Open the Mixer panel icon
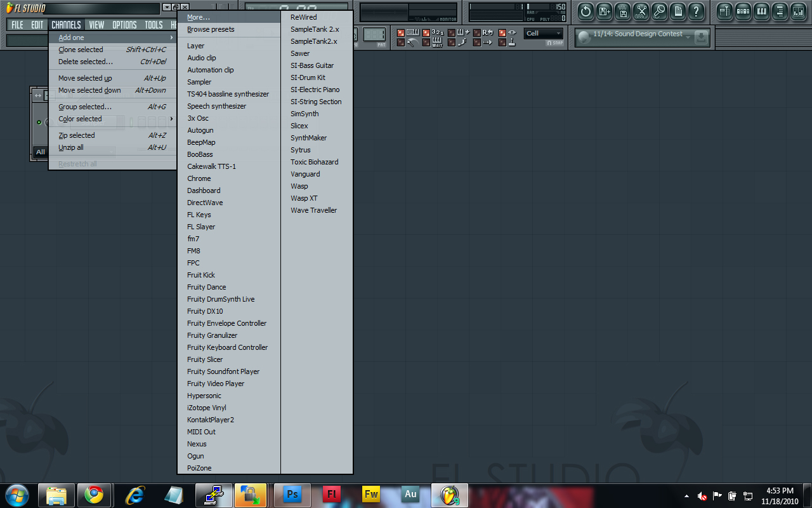The height and width of the screenshot is (508, 812). [796, 11]
